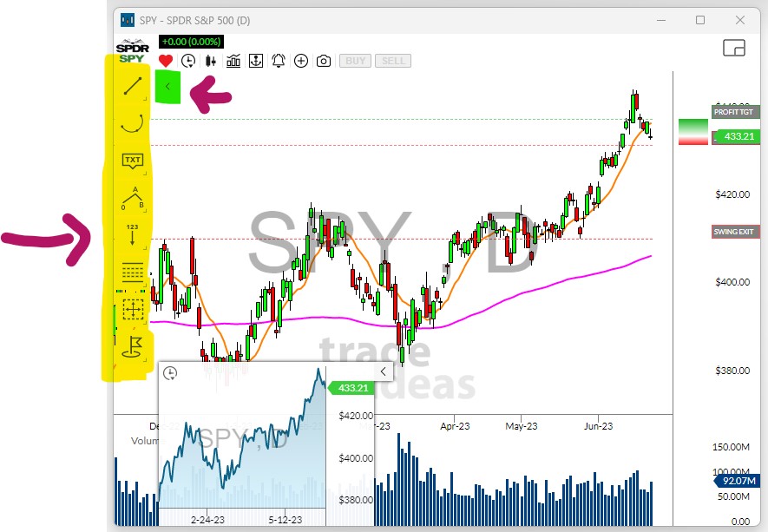
Task: Click the picture-in-picture layout icon
Action: [x=734, y=48]
